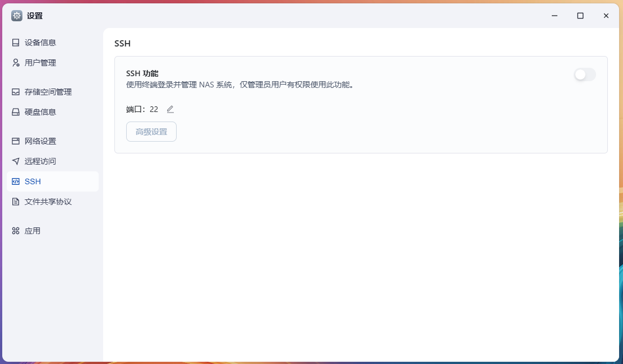Click the 硬盘信息 hard disk icon
The height and width of the screenshot is (364, 623).
(x=16, y=112)
